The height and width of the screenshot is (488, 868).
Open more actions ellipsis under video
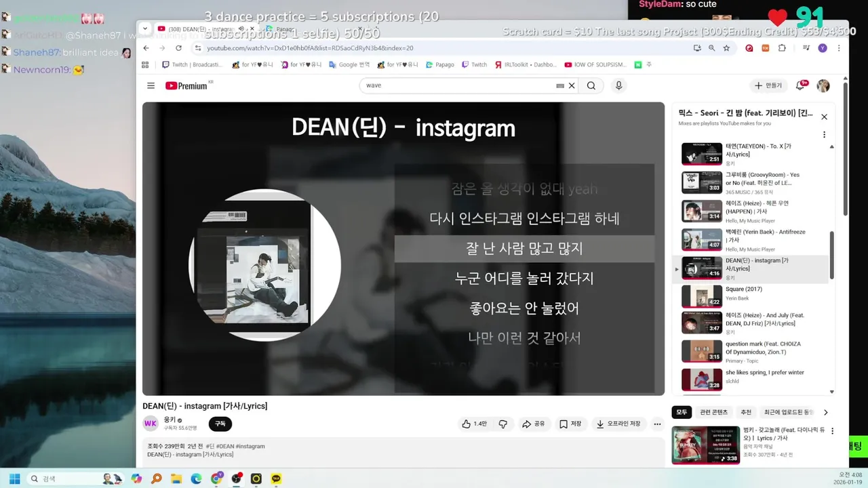click(x=657, y=424)
